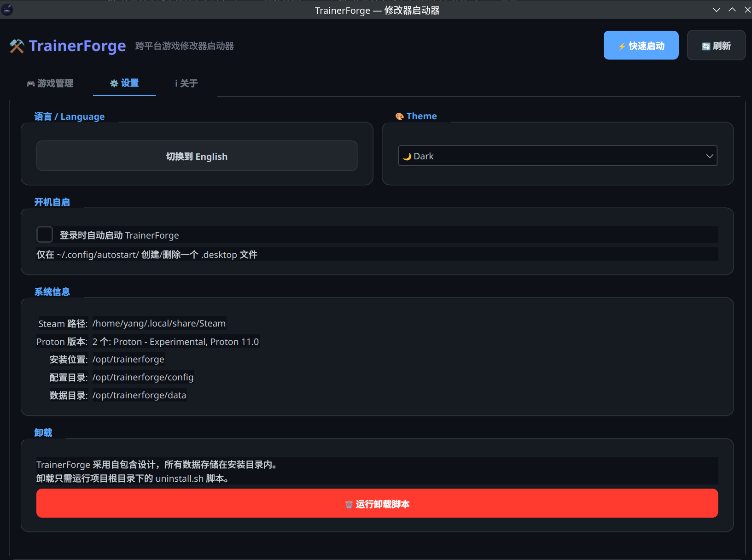Click the 系统信息 section heading
This screenshot has width=752, height=560.
pyautogui.click(x=52, y=292)
